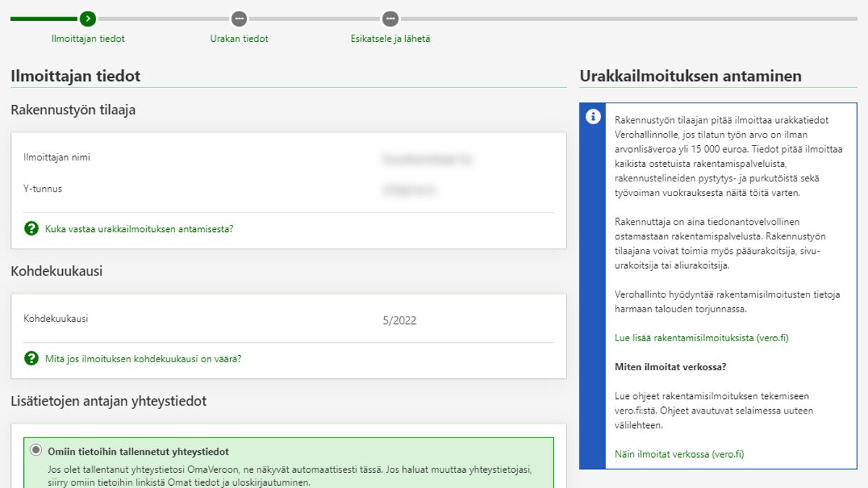Expand Kuka vastaa urakkailmoituksen antamisesta help
This screenshot has width=868, height=488.
[139, 229]
